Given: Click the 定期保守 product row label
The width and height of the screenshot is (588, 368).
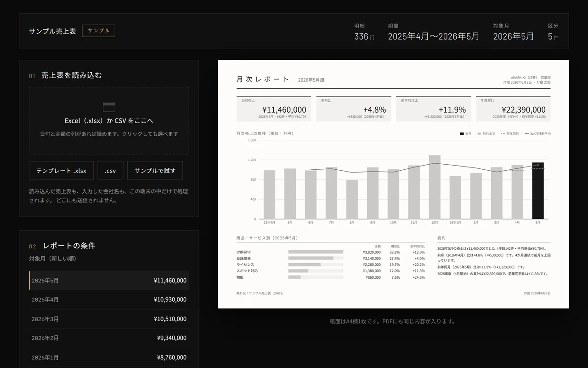Looking at the screenshot, I should (x=243, y=252).
